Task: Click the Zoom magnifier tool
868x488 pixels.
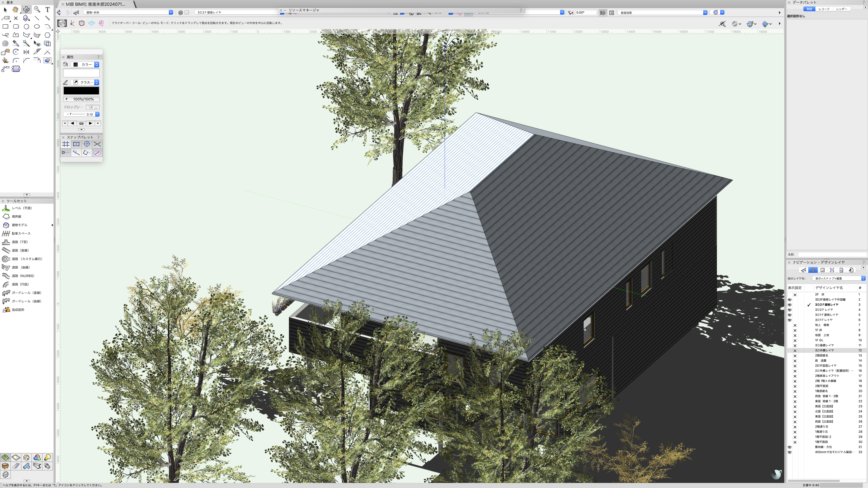Action: 37,9
